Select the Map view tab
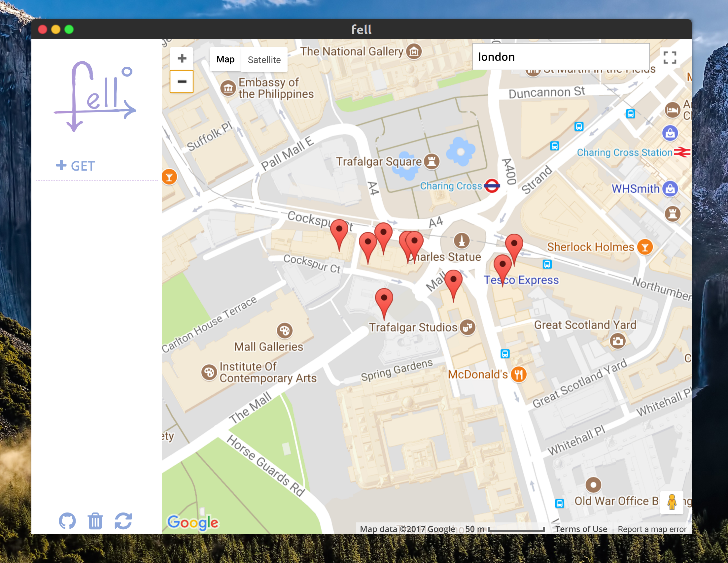Viewport: 728px width, 563px height. [x=225, y=59]
